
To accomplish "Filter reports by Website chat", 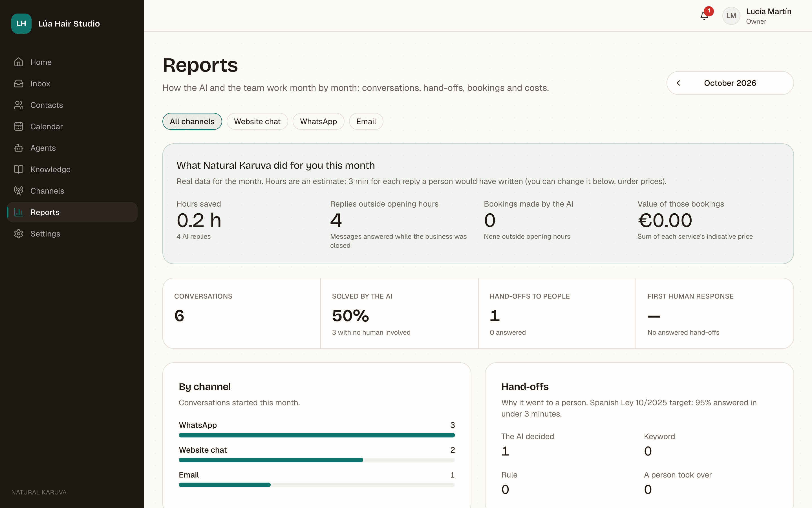I will 257,121.
